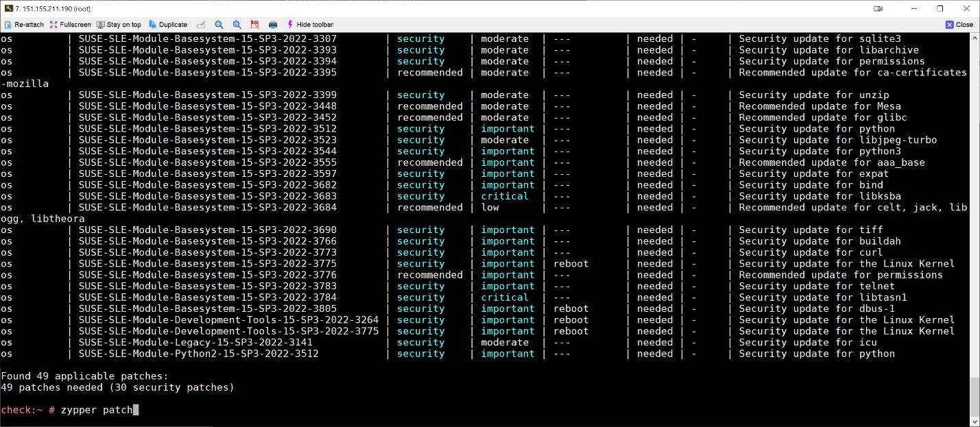Select the pencil annotation tool
This screenshot has height=427, width=980.
201,24
